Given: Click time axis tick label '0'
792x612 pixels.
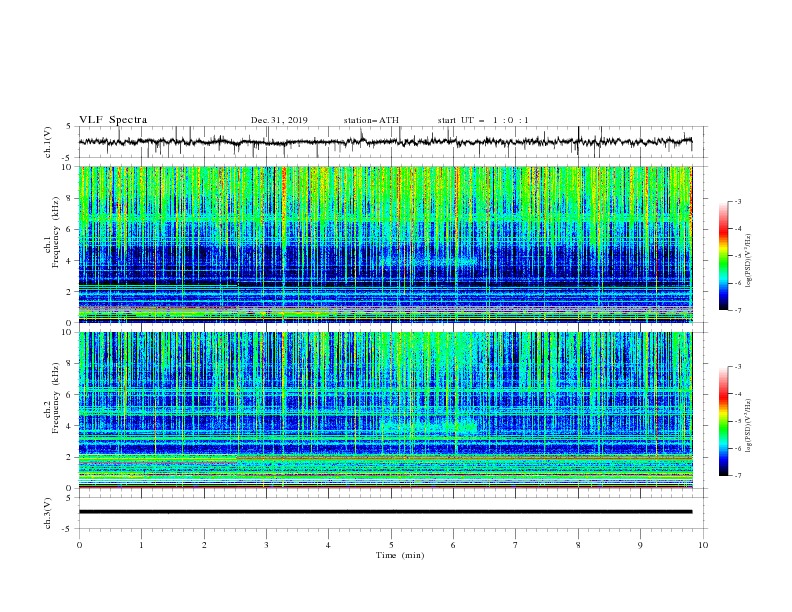Looking at the screenshot, I should coord(79,545).
